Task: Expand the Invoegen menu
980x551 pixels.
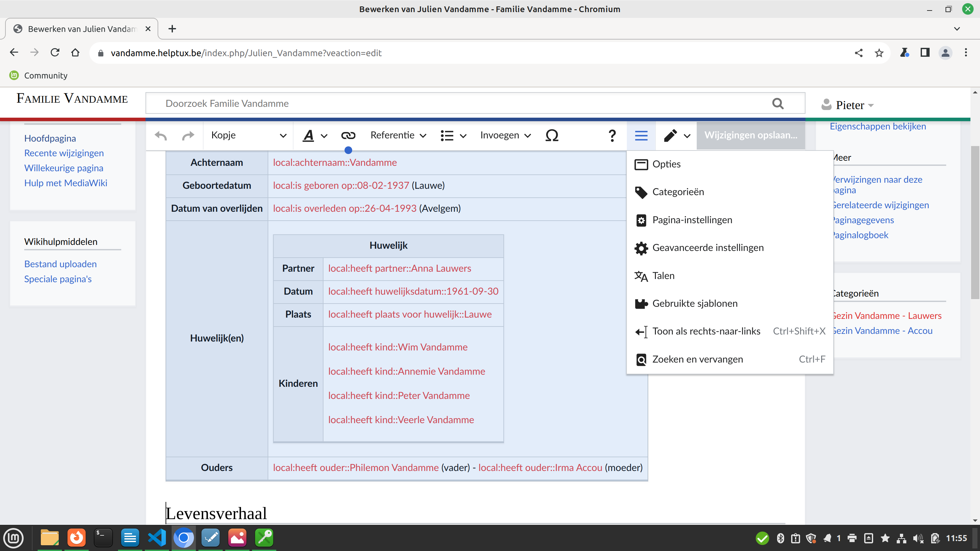Action: pos(505,136)
